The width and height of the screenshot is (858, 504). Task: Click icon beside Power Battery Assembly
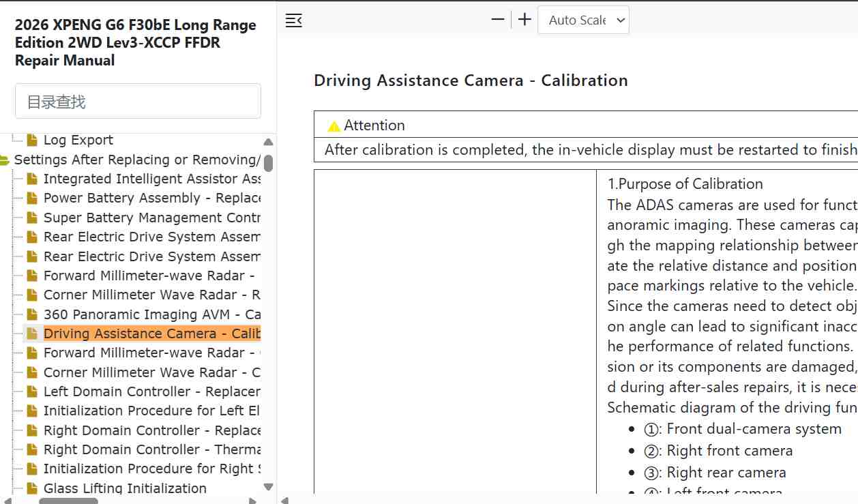pyautogui.click(x=32, y=198)
